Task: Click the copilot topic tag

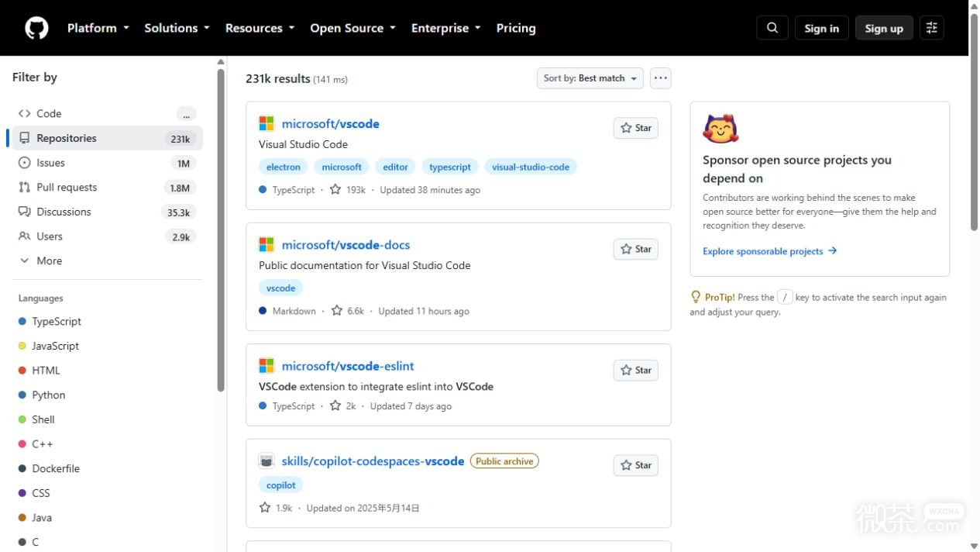Action: coord(281,485)
